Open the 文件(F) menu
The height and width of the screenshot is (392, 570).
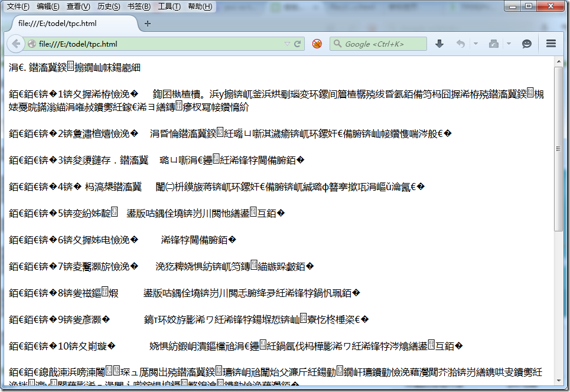click(x=18, y=6)
